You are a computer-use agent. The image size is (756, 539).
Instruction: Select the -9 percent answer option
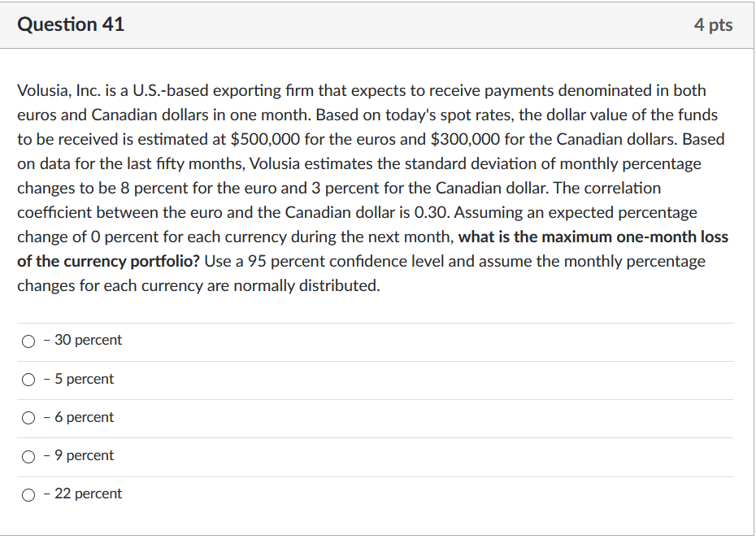tap(28, 455)
